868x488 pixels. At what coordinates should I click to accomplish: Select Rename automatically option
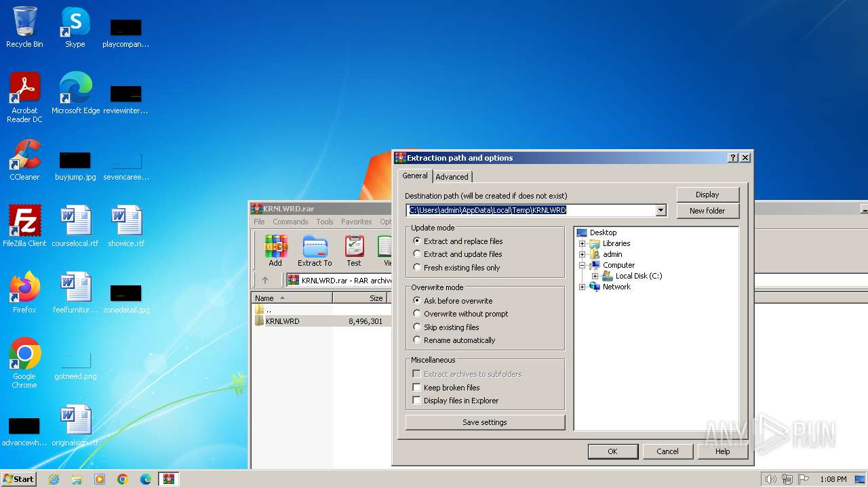(x=454, y=340)
